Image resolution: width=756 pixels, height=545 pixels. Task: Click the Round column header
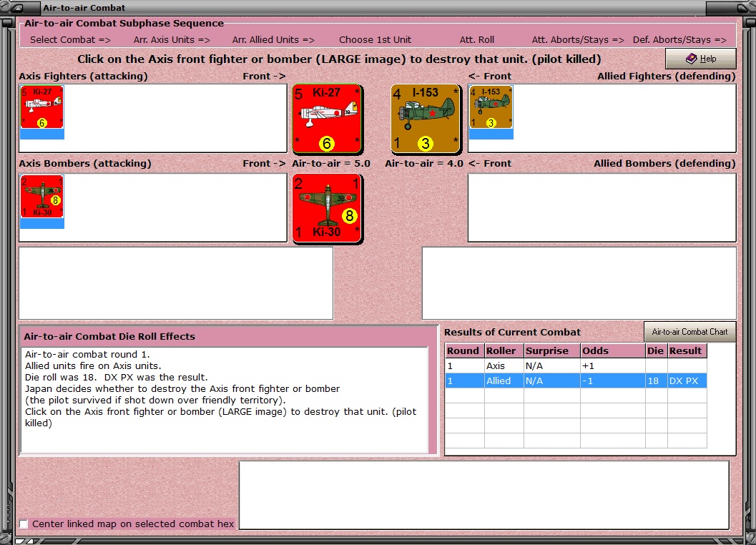point(465,350)
